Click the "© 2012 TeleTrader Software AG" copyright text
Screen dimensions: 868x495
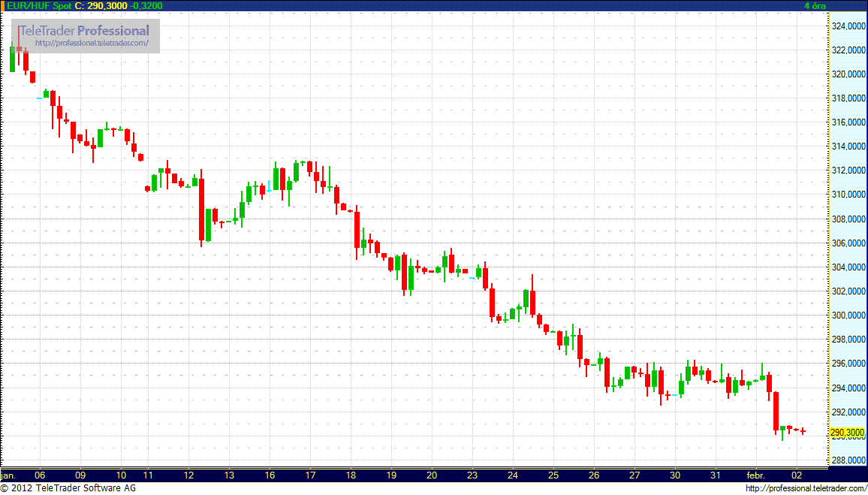tap(68, 488)
